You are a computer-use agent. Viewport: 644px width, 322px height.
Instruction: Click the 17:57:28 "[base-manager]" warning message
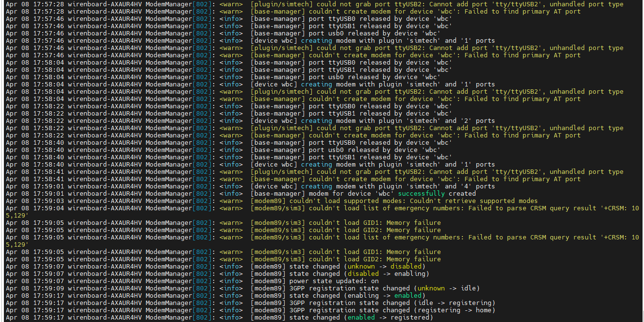(415, 12)
